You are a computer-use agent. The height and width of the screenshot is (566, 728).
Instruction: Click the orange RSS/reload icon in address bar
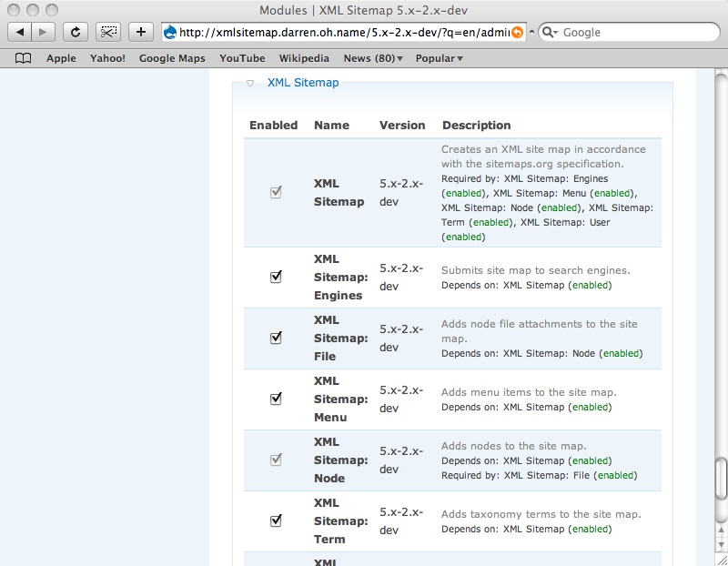point(517,32)
